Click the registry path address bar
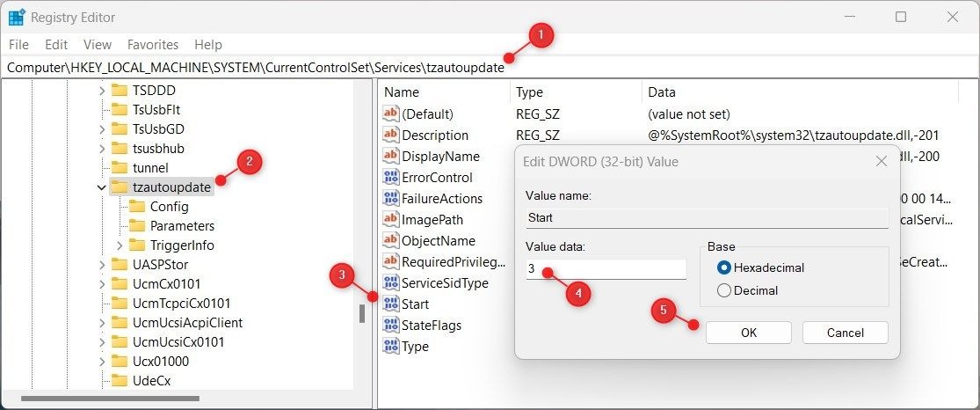The height and width of the screenshot is (410, 980). click(490, 68)
